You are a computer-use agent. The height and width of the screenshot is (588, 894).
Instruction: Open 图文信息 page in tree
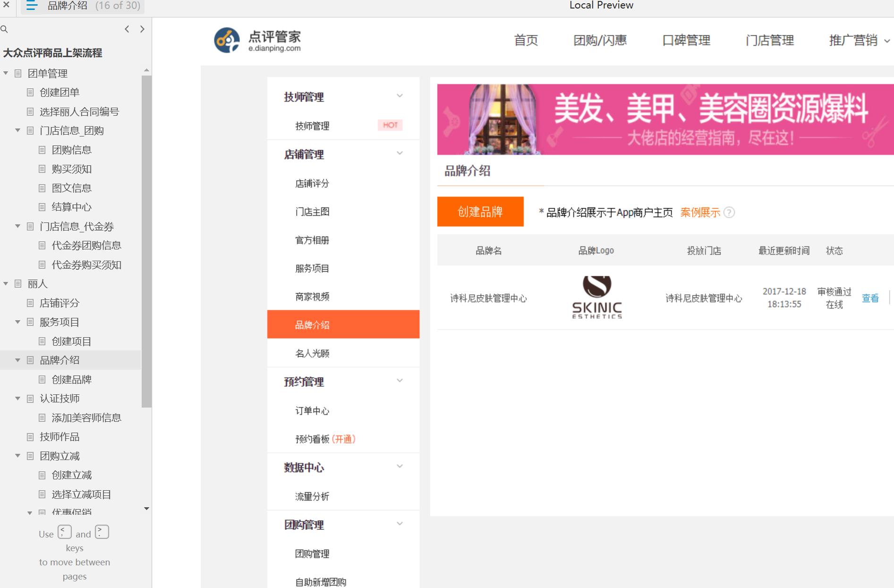[x=71, y=188]
